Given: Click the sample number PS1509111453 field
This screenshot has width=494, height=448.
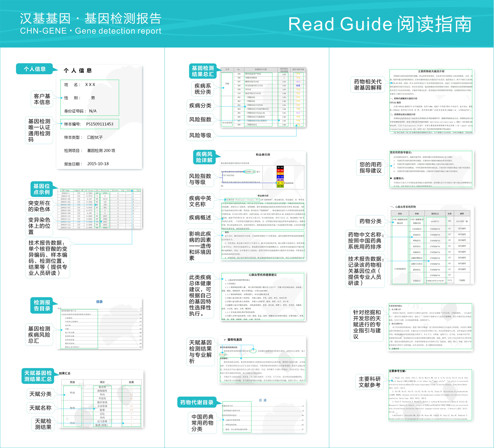Looking at the screenshot, I should pos(90,124).
